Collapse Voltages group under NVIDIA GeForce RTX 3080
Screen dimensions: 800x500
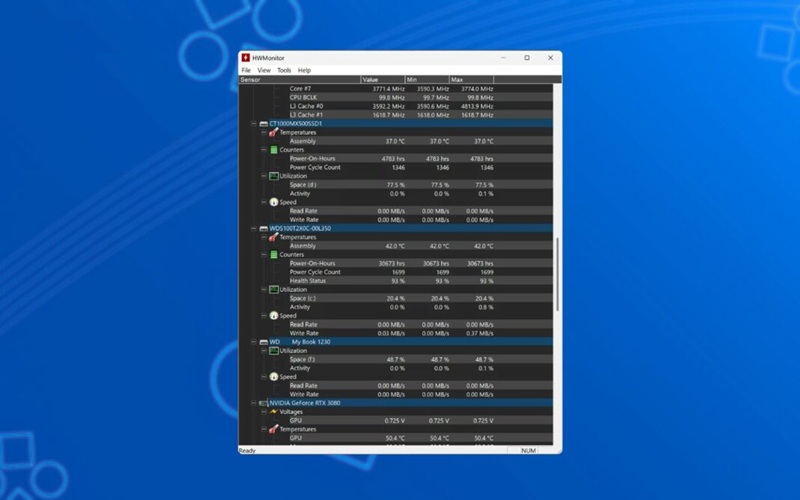pyautogui.click(x=264, y=412)
